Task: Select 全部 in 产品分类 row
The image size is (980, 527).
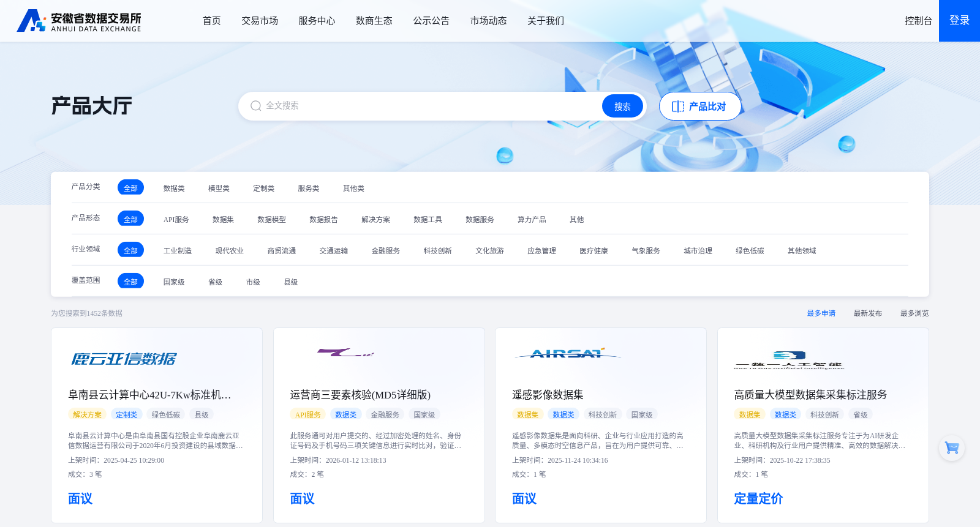Action: click(x=130, y=187)
